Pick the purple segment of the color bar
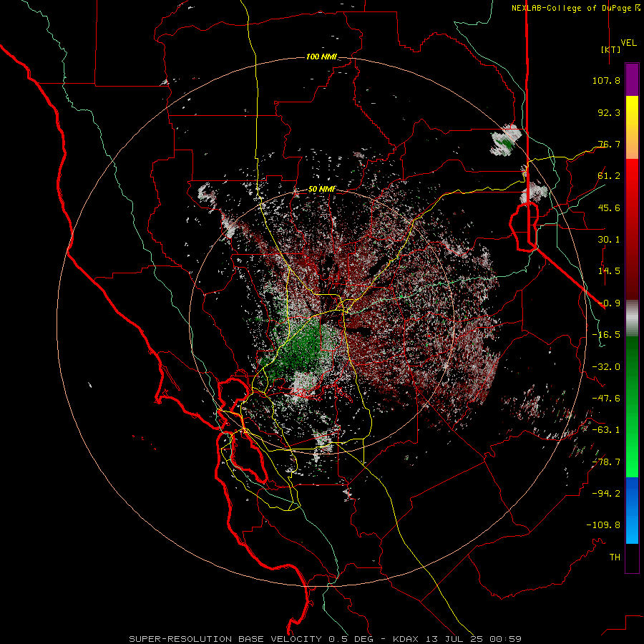Screen dimensions: 644x644 (x=632, y=79)
